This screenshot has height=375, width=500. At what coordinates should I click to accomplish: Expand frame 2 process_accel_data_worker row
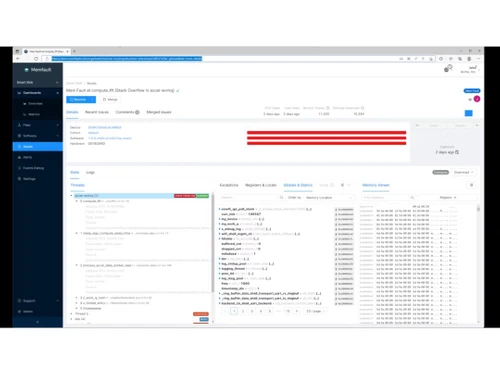pos(77,265)
